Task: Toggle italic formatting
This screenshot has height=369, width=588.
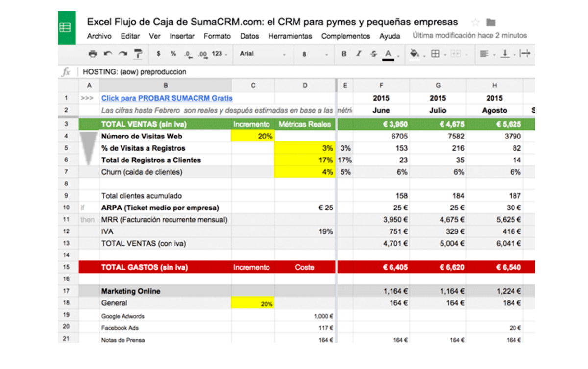Action: tap(359, 54)
